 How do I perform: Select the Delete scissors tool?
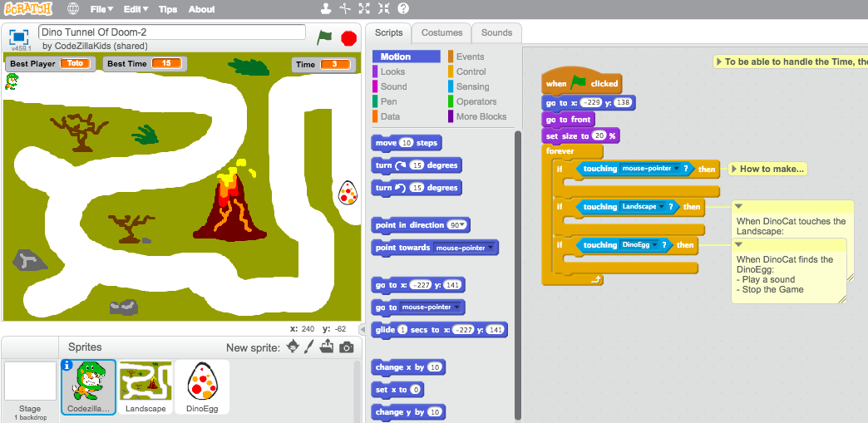[x=345, y=8]
